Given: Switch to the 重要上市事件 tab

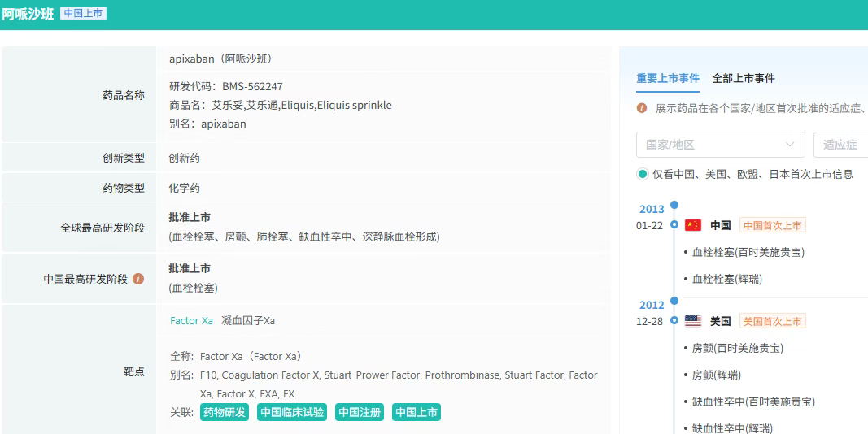Looking at the screenshot, I should 667,78.
